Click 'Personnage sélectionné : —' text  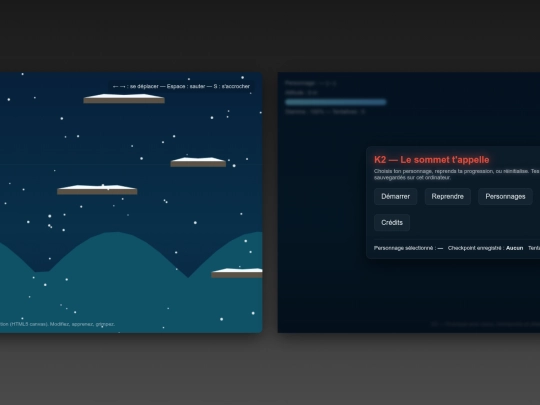408,248
